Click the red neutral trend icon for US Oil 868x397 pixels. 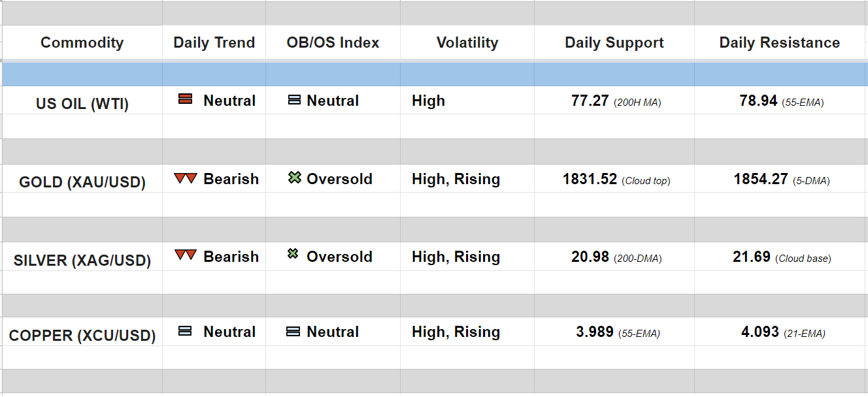pos(185,99)
